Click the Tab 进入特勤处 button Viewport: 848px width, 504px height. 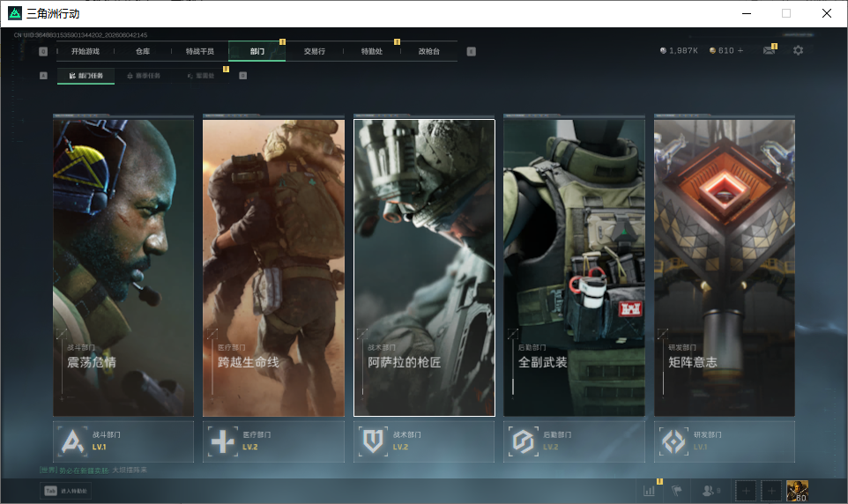(66, 491)
